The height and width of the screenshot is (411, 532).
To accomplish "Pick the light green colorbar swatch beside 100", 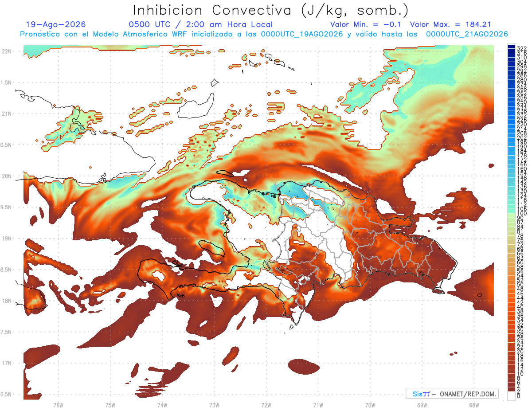I will (511, 216).
